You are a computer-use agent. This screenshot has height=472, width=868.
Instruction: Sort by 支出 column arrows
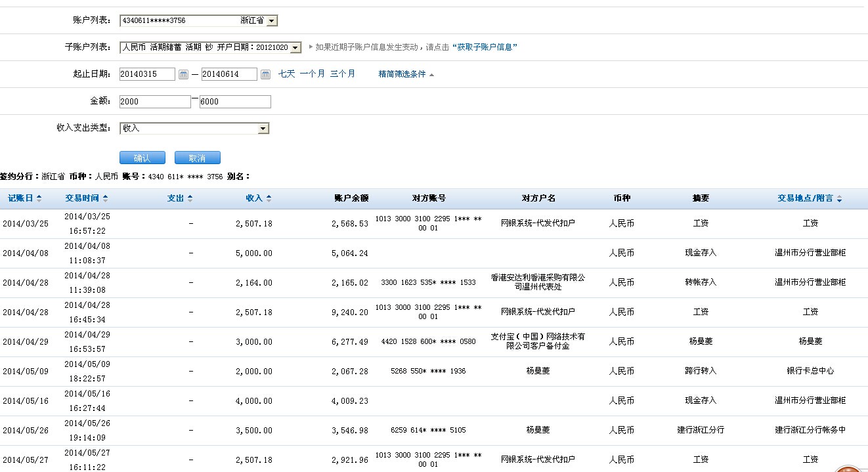[190, 198]
